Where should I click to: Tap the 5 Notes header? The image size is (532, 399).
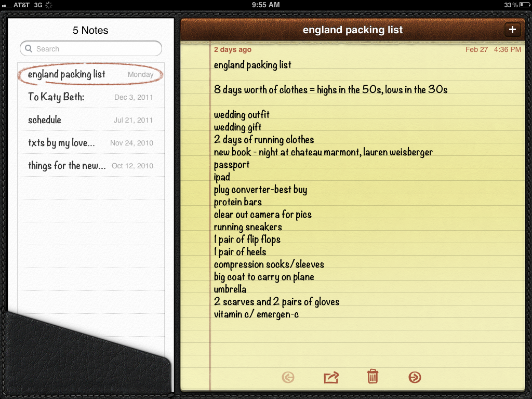90,30
